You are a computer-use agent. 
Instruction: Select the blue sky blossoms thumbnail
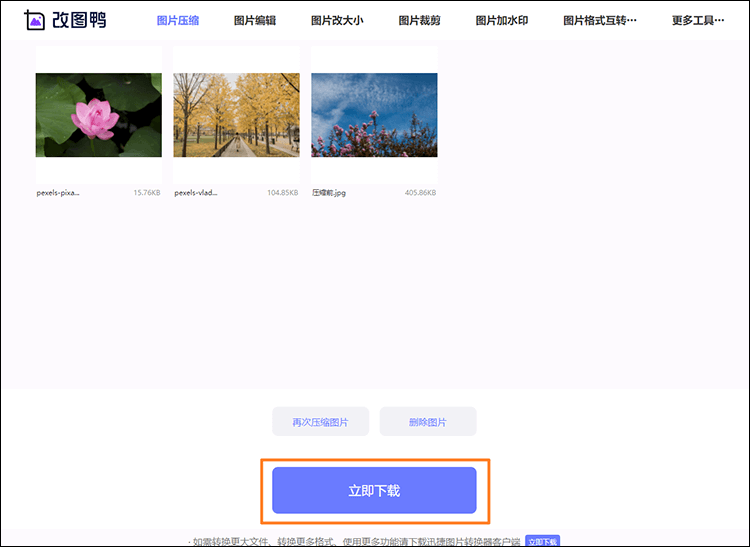point(374,115)
